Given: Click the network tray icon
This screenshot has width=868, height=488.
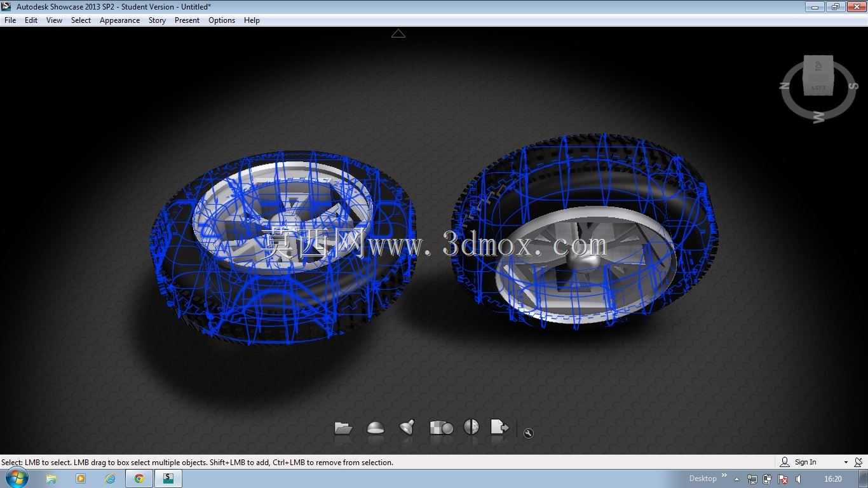Looking at the screenshot, I should coord(752,479).
